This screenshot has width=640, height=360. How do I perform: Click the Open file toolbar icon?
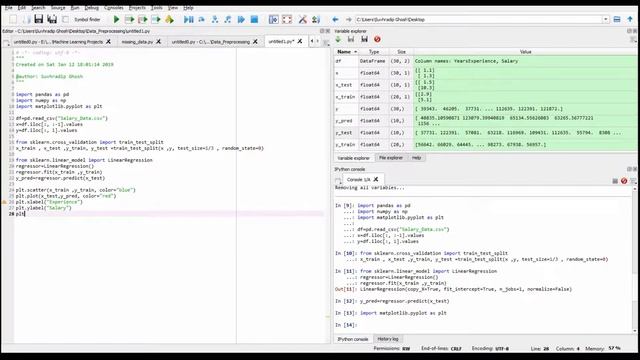(26, 19)
